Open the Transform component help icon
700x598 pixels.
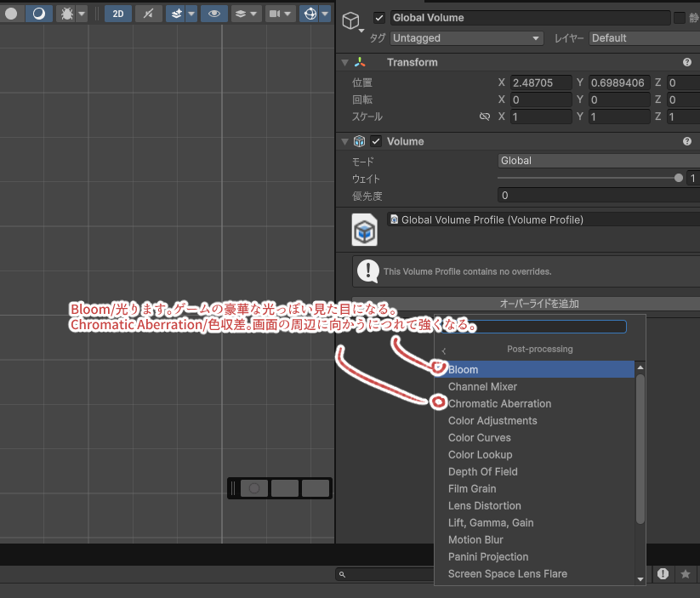pos(686,63)
